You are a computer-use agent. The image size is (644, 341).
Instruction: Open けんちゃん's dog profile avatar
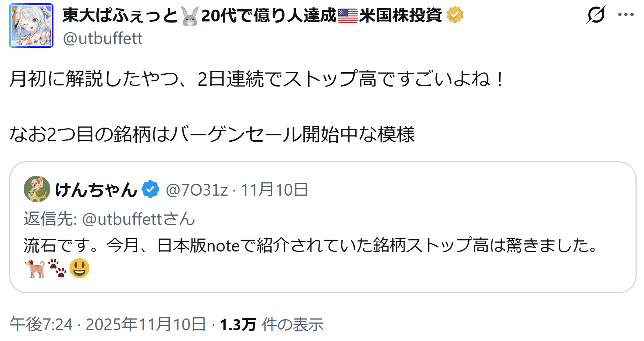click(37, 189)
